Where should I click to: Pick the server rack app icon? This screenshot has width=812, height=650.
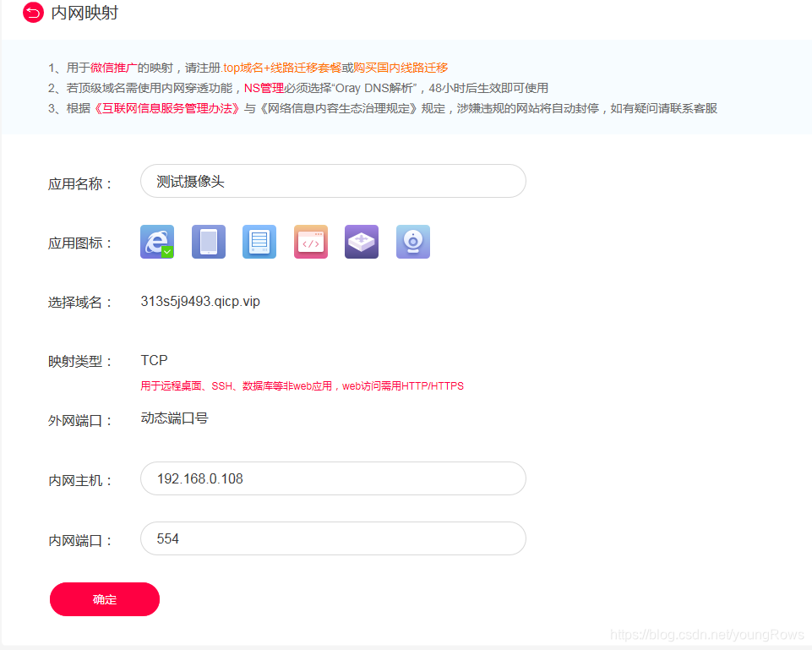click(259, 242)
